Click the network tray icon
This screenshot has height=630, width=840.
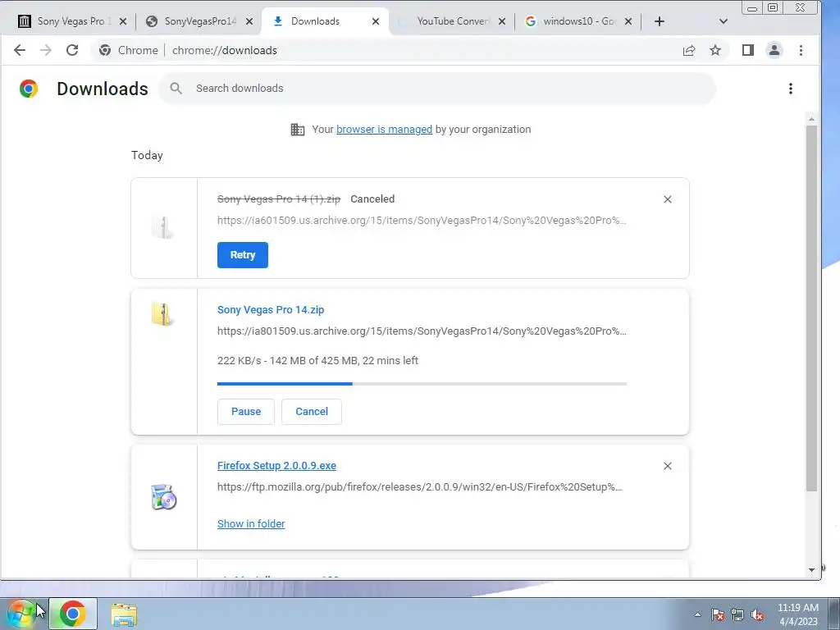[x=737, y=614]
